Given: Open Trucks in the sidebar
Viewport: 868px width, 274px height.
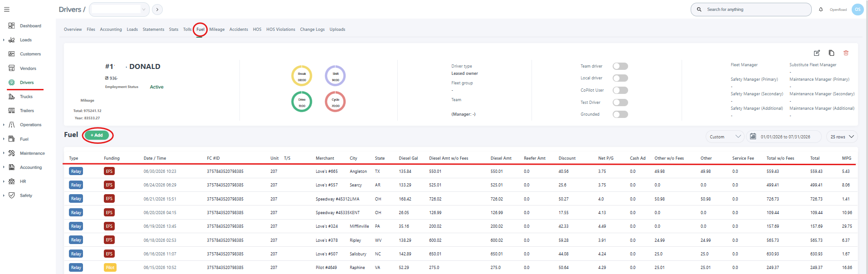Looking at the screenshot, I should 26,97.
